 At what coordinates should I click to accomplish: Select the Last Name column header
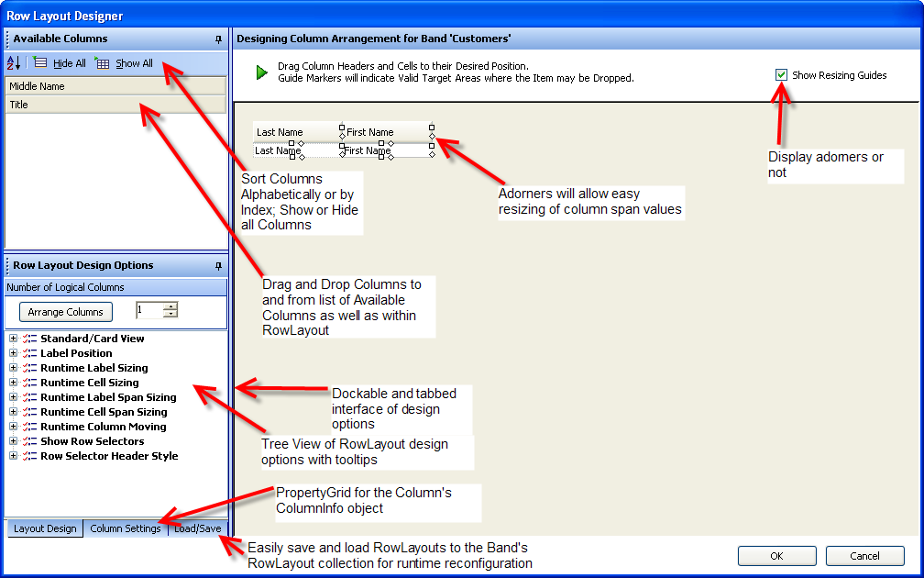click(296, 132)
